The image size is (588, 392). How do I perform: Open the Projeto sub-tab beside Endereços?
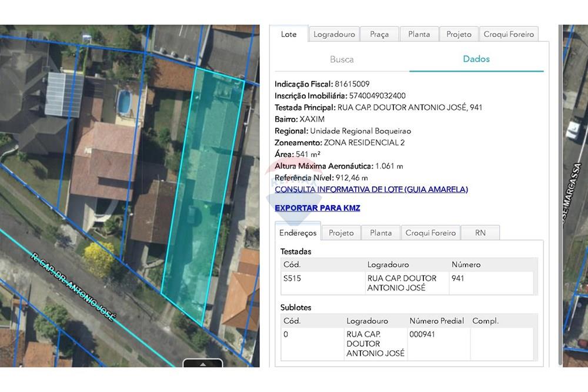(x=341, y=233)
